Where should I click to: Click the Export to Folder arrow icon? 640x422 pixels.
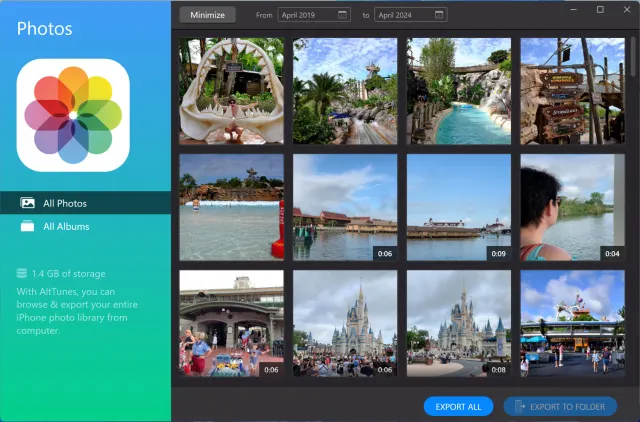pos(518,406)
